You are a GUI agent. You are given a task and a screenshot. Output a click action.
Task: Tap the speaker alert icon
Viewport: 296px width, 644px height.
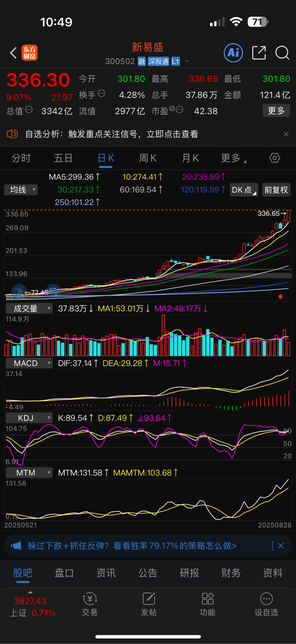coord(12,134)
